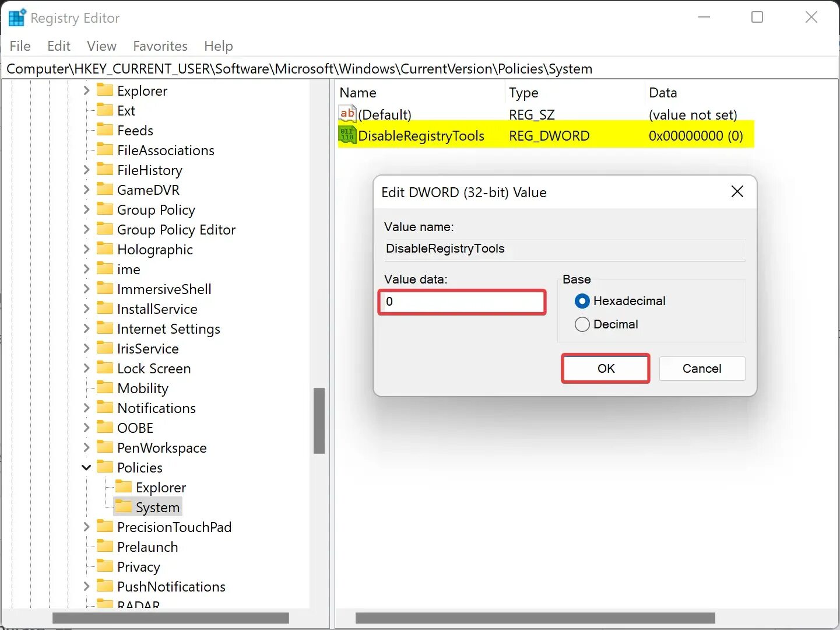Click the Mobility folder icon
This screenshot has width=840, height=630.
coord(105,387)
